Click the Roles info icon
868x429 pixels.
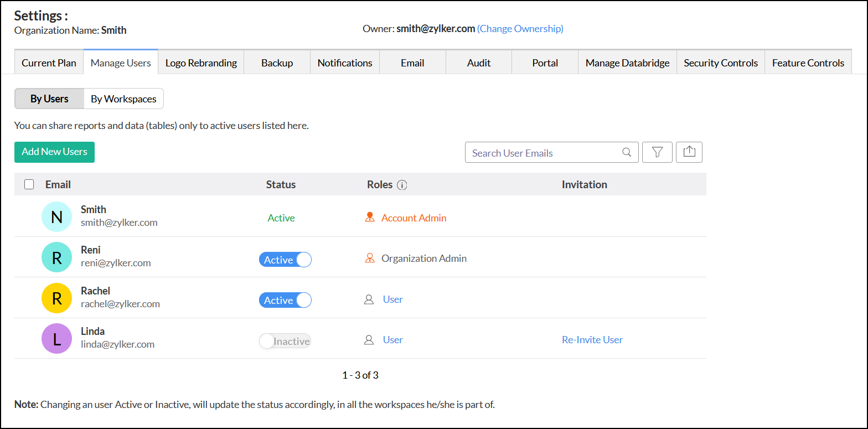point(402,185)
